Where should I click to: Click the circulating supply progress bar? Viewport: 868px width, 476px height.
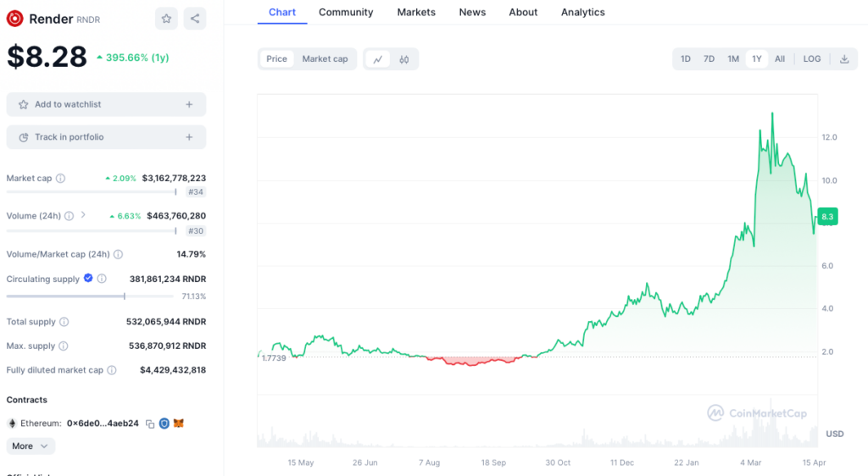click(x=92, y=296)
